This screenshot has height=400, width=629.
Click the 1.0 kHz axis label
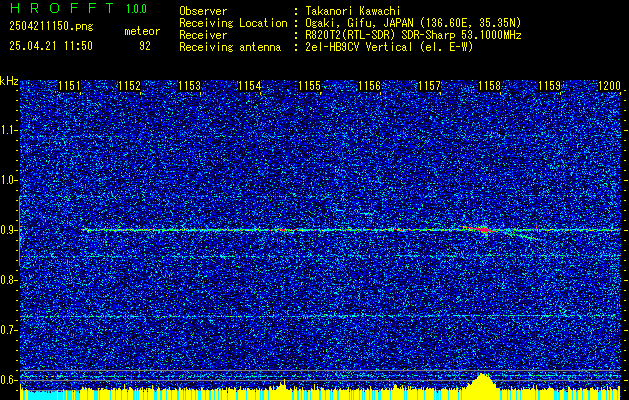(8, 181)
